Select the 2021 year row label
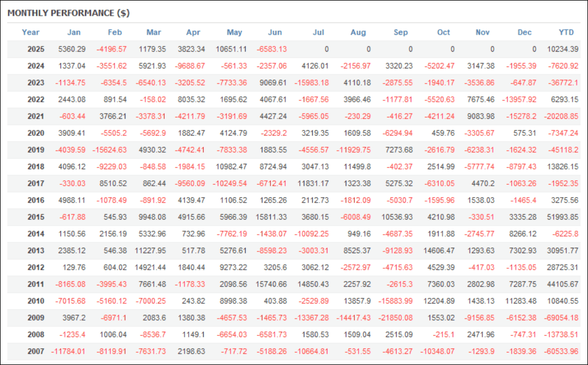Image resolution: width=588 pixels, height=365 pixels. [36, 116]
